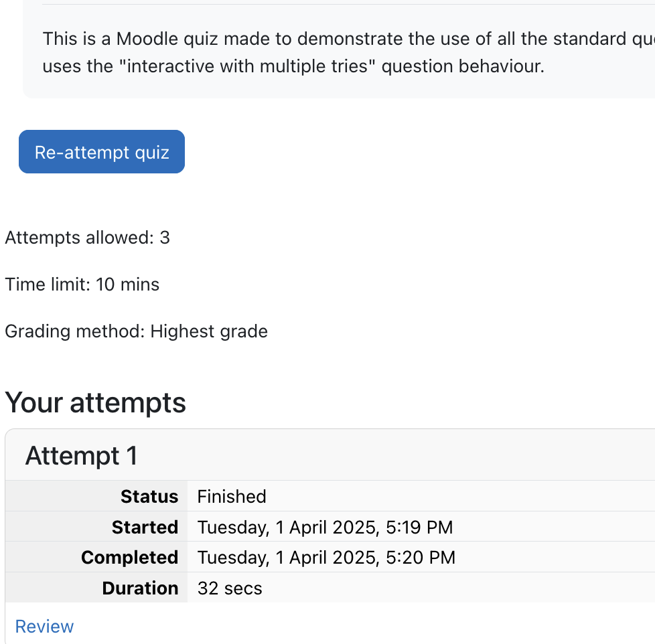Click the word 'Moodle' in quiz description
The width and height of the screenshot is (655, 644).
(147, 39)
